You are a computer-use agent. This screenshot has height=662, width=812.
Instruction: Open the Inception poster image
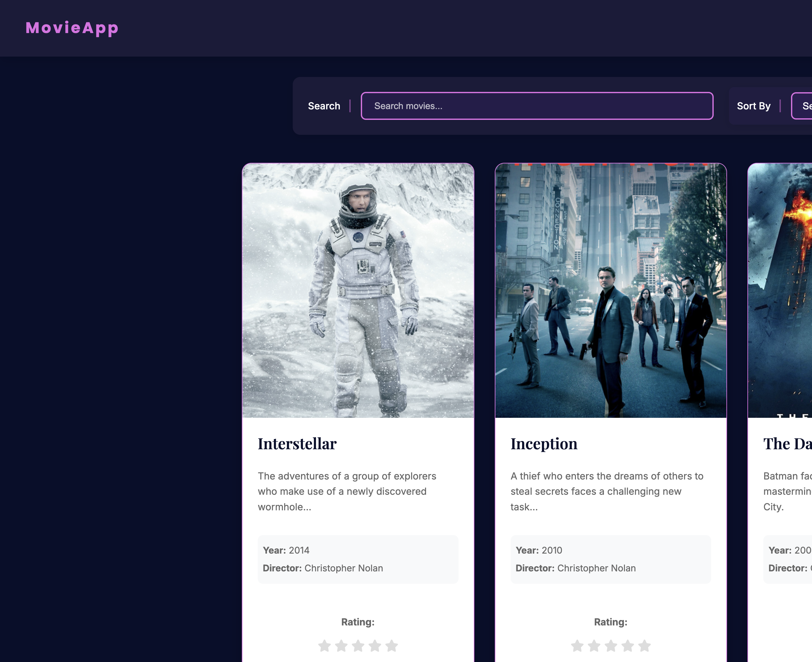click(611, 291)
